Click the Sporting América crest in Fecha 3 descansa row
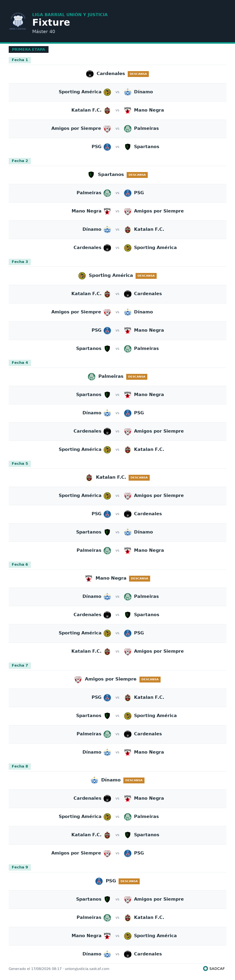The image size is (235, 980). click(82, 276)
